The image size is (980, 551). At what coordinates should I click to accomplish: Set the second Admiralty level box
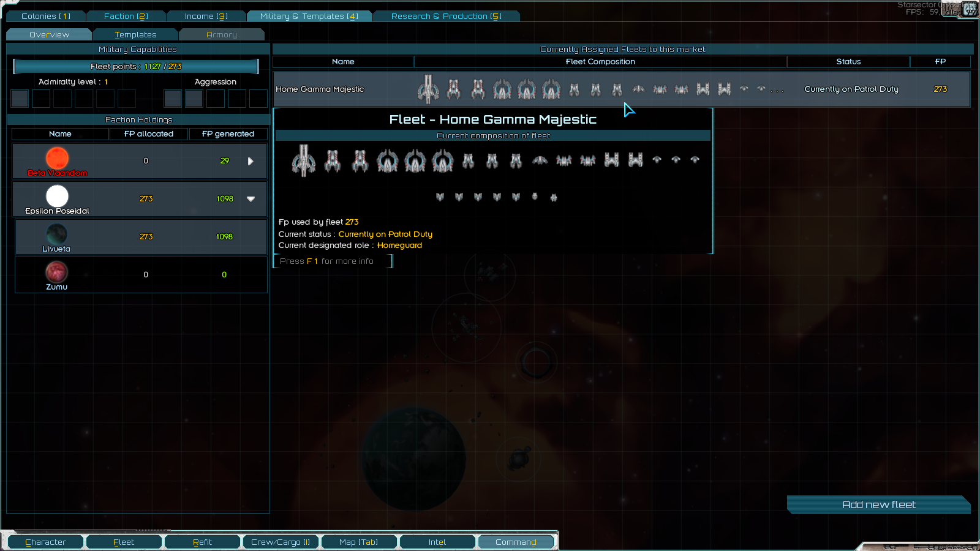coord(41,99)
